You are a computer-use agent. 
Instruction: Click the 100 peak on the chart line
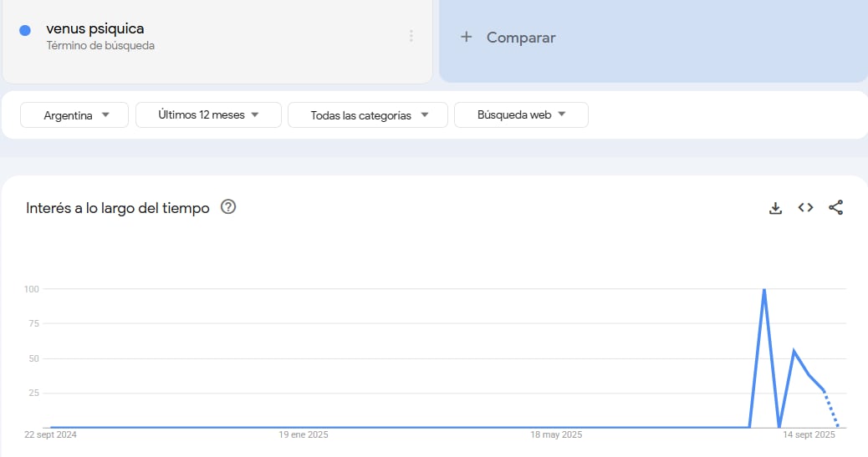tap(764, 289)
